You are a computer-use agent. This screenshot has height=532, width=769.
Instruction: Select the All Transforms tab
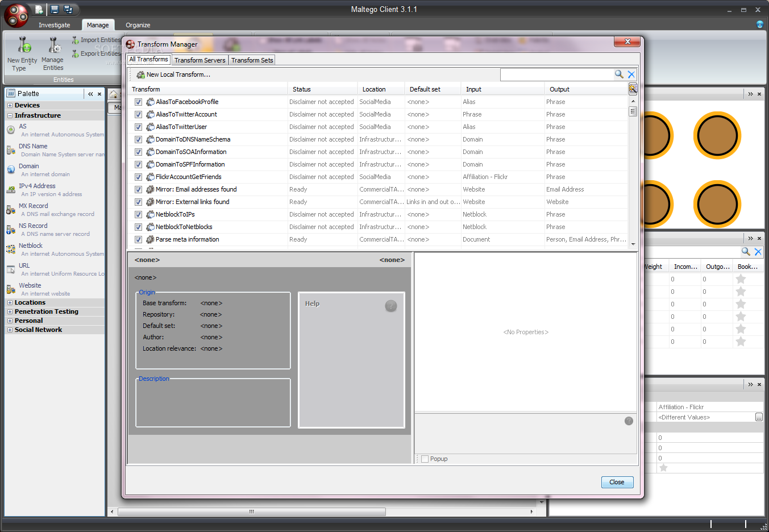pos(149,60)
